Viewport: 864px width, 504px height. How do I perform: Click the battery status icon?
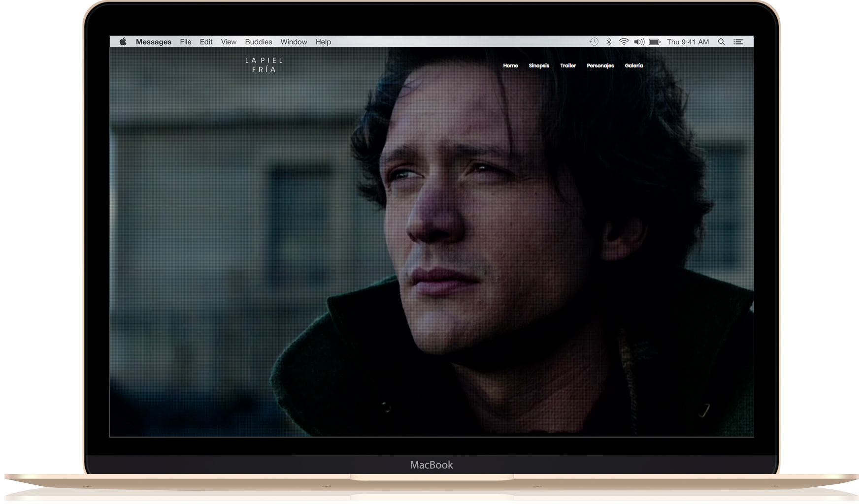(655, 42)
